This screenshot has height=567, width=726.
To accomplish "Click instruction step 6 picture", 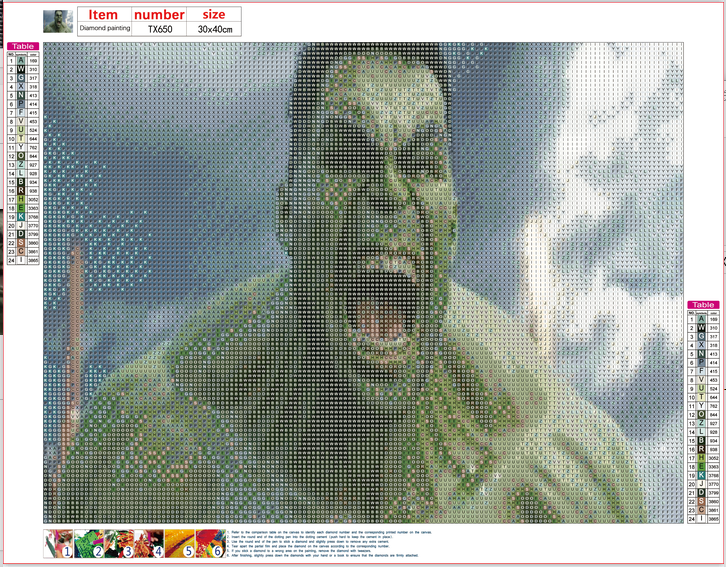I will tap(208, 545).
